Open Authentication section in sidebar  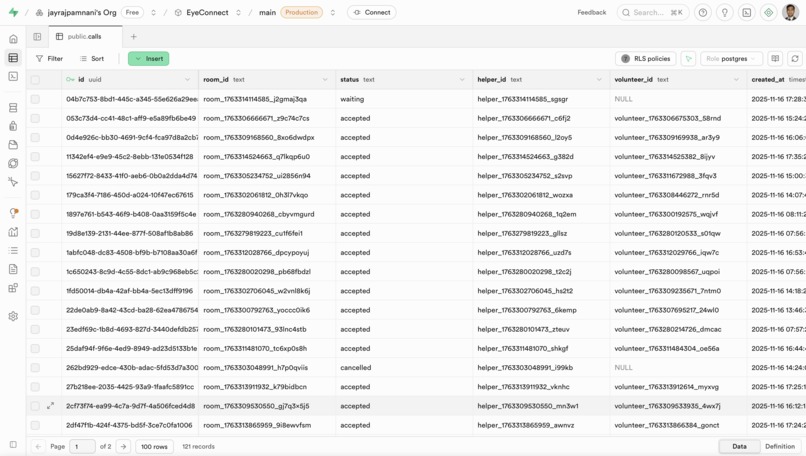click(13, 126)
